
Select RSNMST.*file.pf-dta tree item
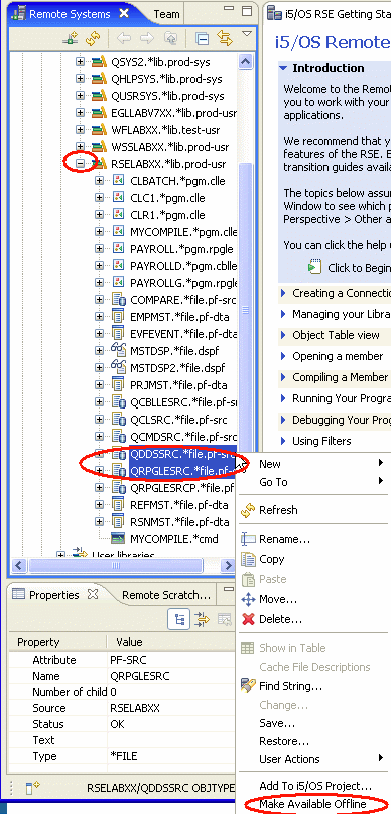point(180,521)
